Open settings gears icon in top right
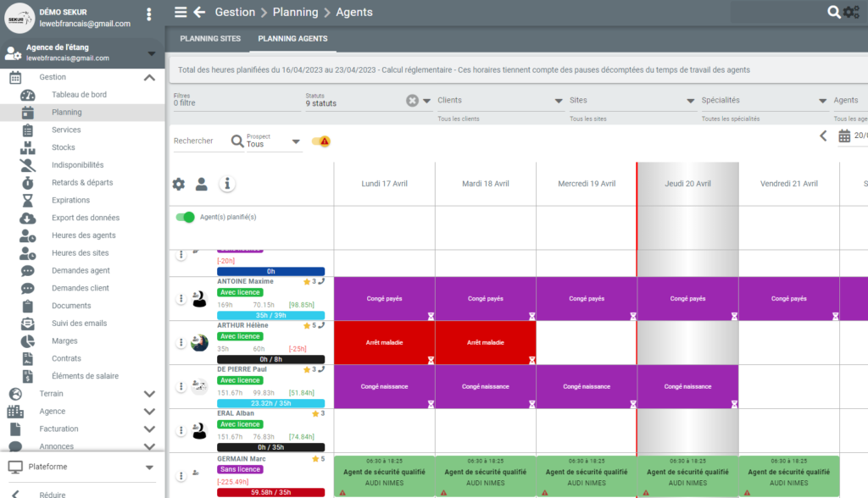The width and height of the screenshot is (868, 498). tap(851, 12)
